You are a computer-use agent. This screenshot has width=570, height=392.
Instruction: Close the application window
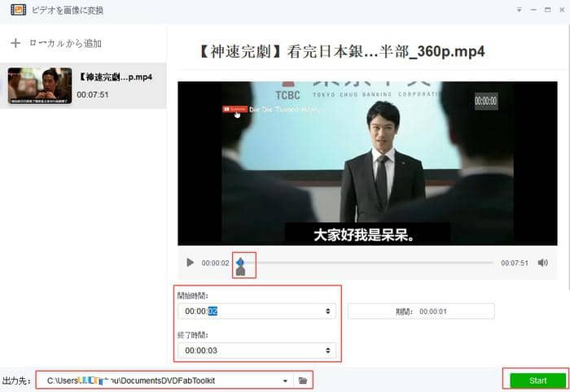click(562, 10)
